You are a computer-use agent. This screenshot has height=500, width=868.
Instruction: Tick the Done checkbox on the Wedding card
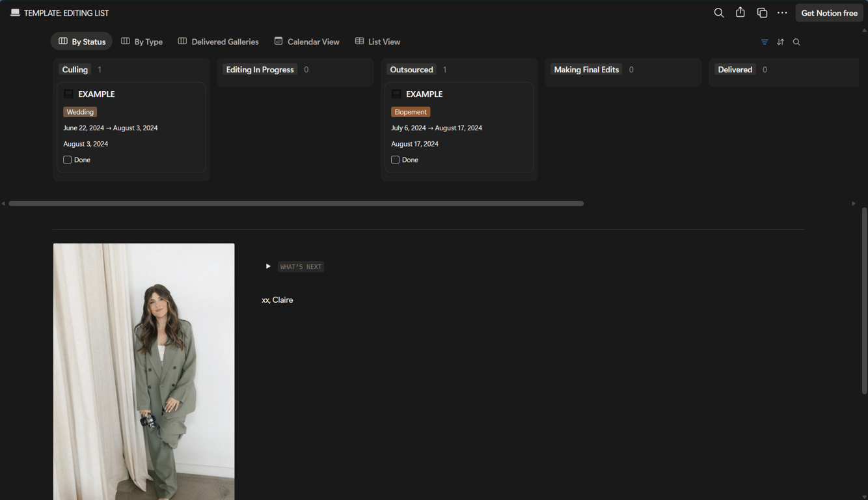tap(67, 160)
